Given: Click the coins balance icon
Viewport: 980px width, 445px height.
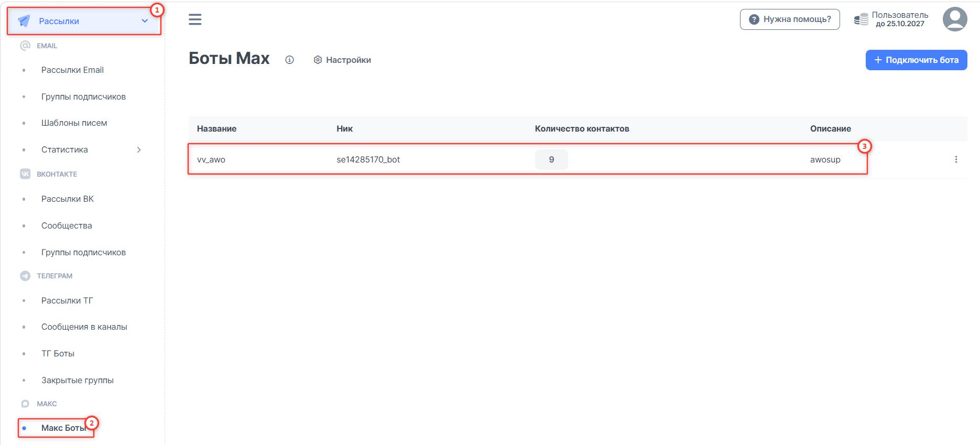Looking at the screenshot, I should [861, 19].
